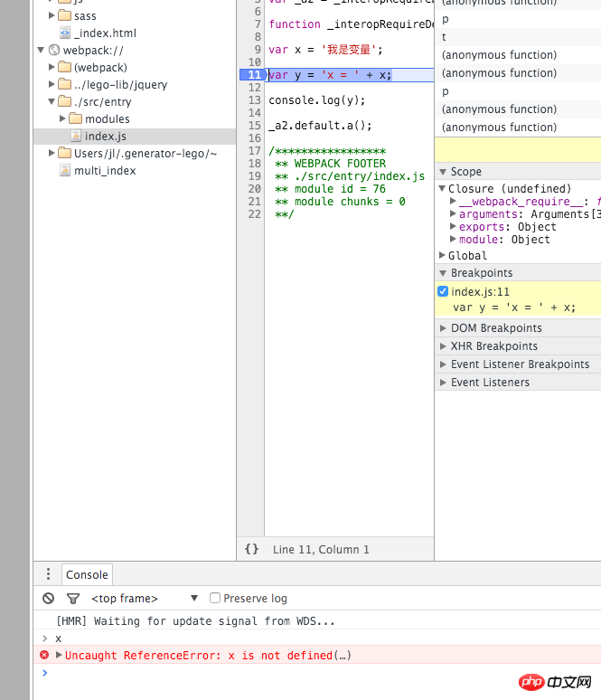Expand the Event Listeners section
This screenshot has width=601, height=700.
tap(443, 383)
